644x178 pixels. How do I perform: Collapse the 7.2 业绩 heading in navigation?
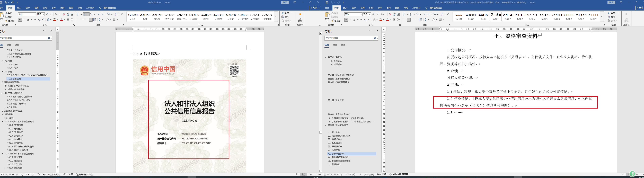pos(3,61)
